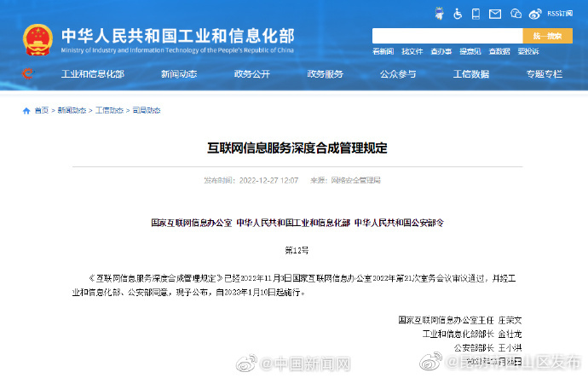Click the body line starting 《互联网信息服务深度合成管理规定》
588x378 pixels.
[x=302, y=278]
